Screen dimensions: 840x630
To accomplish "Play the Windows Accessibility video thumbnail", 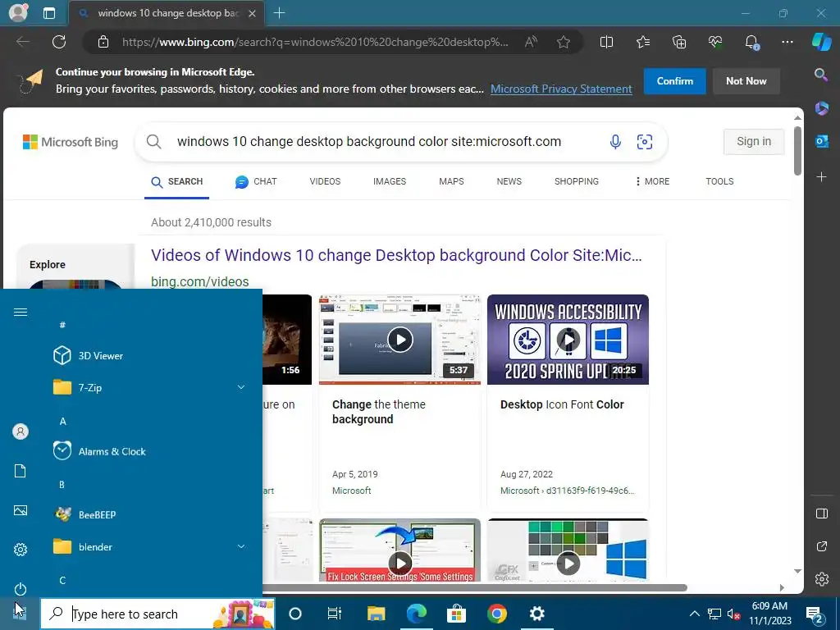I will (568, 340).
